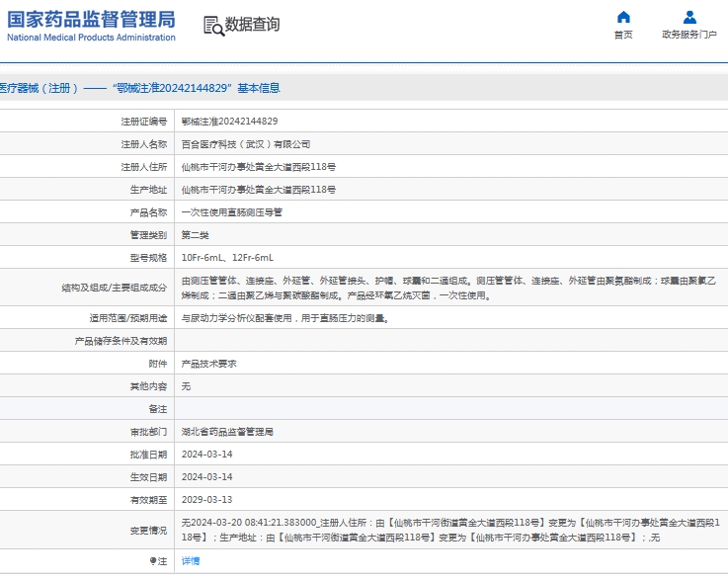728x581 pixels.
Task: Click the 结构及组成 description text
Action: tap(448, 288)
